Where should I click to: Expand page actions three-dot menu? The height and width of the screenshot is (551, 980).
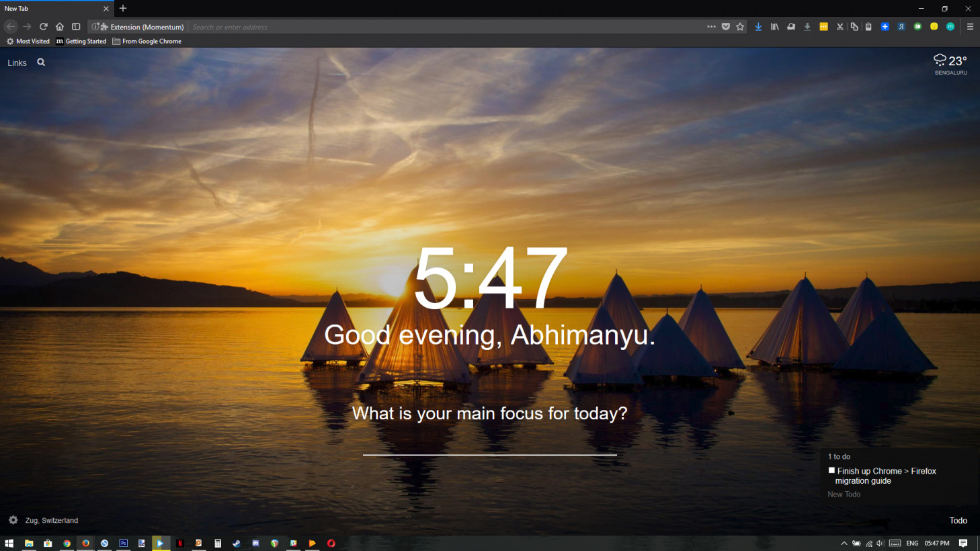coord(711,27)
